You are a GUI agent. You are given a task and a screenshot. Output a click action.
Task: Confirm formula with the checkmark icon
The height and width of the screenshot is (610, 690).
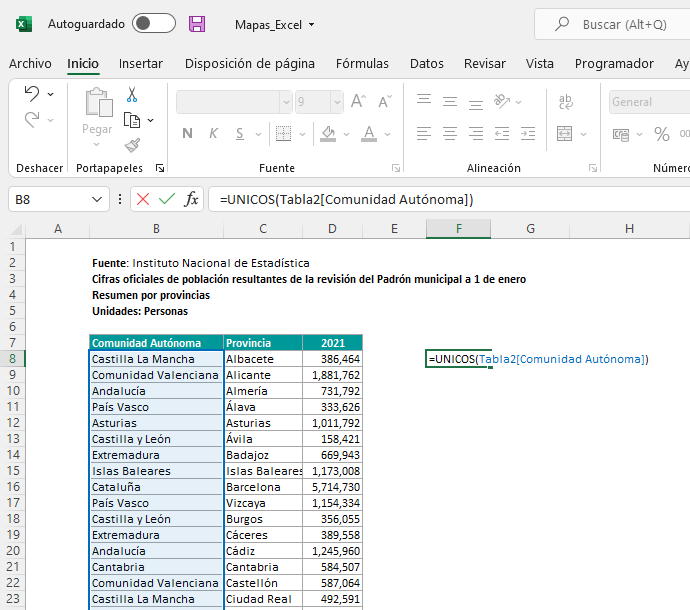click(x=166, y=199)
